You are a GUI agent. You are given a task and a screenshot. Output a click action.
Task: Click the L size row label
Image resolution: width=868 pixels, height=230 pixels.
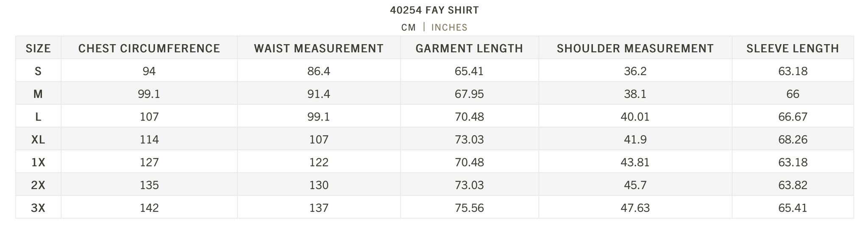pyautogui.click(x=38, y=117)
